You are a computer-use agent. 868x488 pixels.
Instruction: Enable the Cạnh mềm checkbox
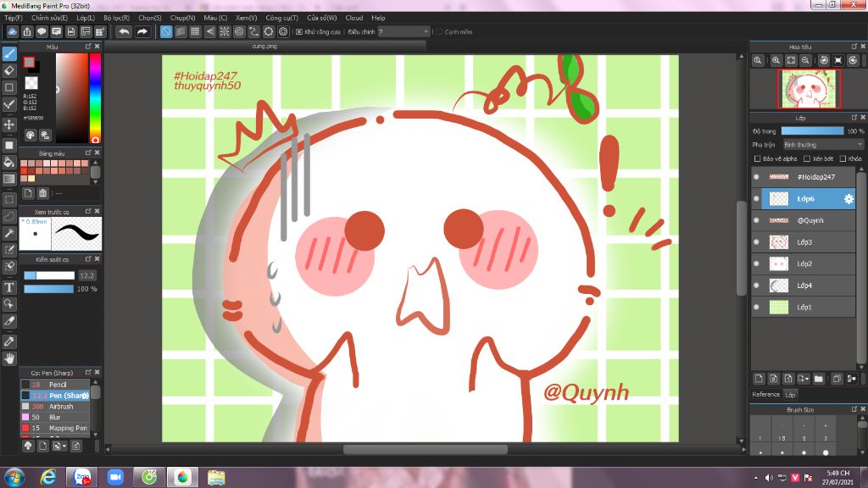tap(439, 32)
